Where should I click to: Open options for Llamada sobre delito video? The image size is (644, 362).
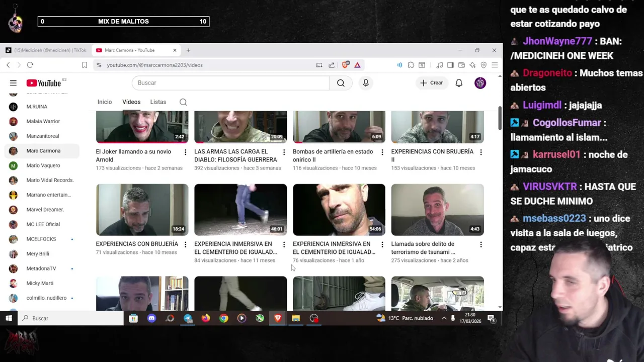tap(480, 244)
